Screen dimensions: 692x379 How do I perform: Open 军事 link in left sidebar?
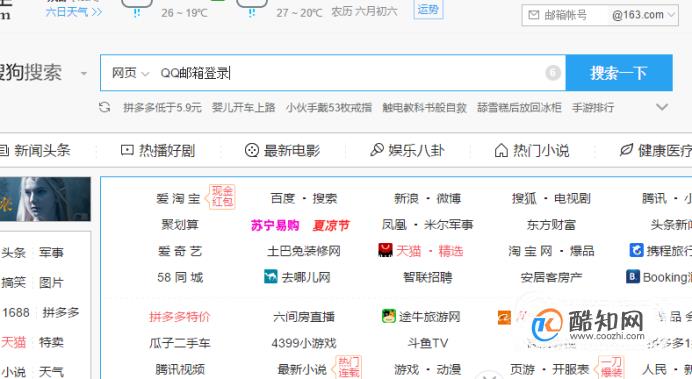pyautogui.click(x=51, y=252)
